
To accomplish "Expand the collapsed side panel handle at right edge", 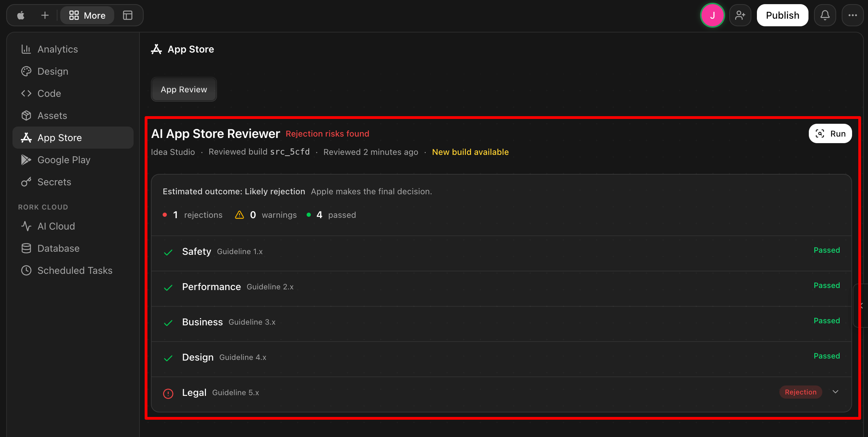I will pos(861,306).
